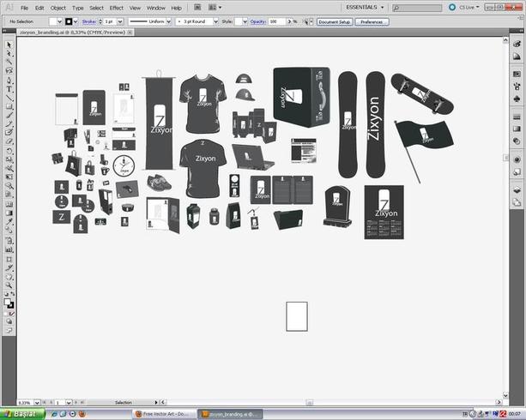Activate the Artboard tool

pyautogui.click(x=9, y=259)
